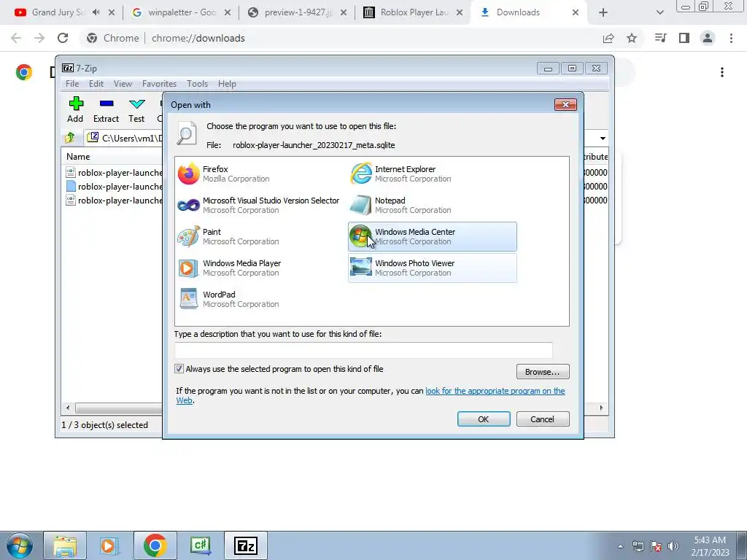Select Microsoft Visual Studio Version Selector
The width and height of the screenshot is (747, 560).
pos(260,205)
